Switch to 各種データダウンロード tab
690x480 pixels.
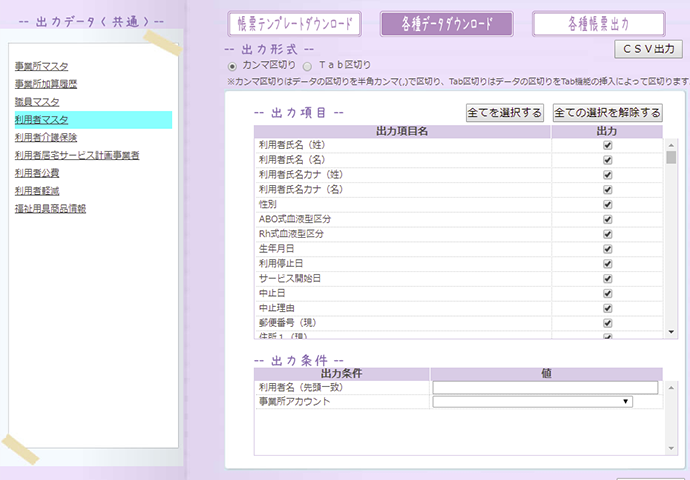(x=446, y=24)
